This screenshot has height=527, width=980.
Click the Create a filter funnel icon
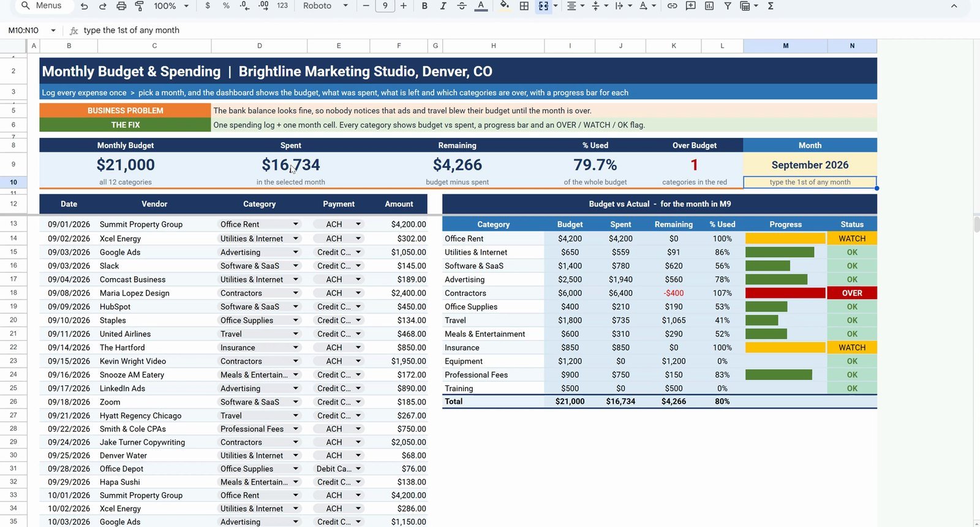[728, 6]
